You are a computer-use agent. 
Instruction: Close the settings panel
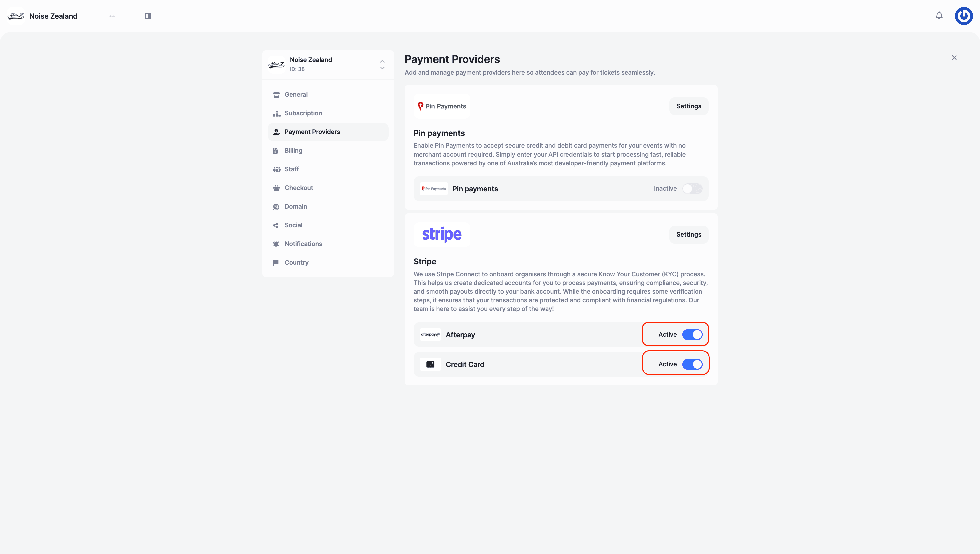pyautogui.click(x=954, y=57)
